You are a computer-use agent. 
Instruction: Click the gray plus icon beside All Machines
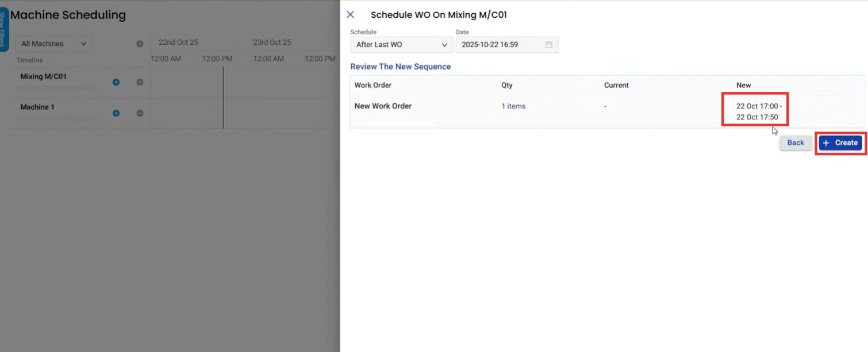click(x=140, y=44)
